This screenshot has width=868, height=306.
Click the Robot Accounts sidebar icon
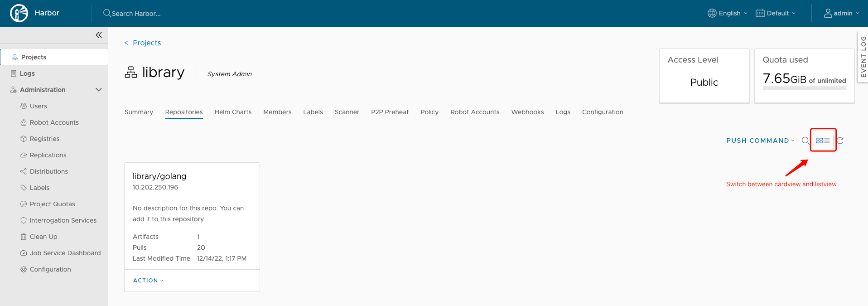click(24, 122)
